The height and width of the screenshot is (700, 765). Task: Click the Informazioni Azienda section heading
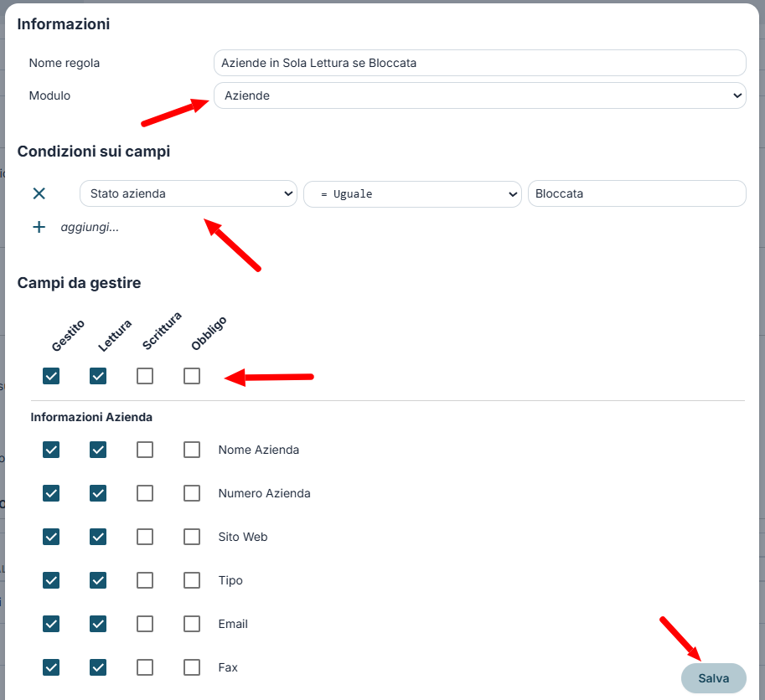pos(91,417)
